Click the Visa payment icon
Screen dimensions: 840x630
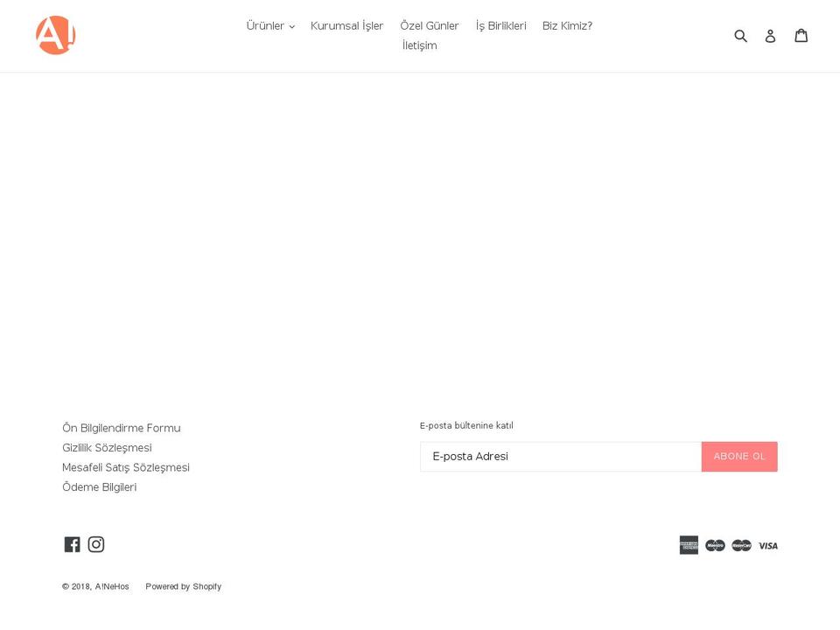click(768, 546)
